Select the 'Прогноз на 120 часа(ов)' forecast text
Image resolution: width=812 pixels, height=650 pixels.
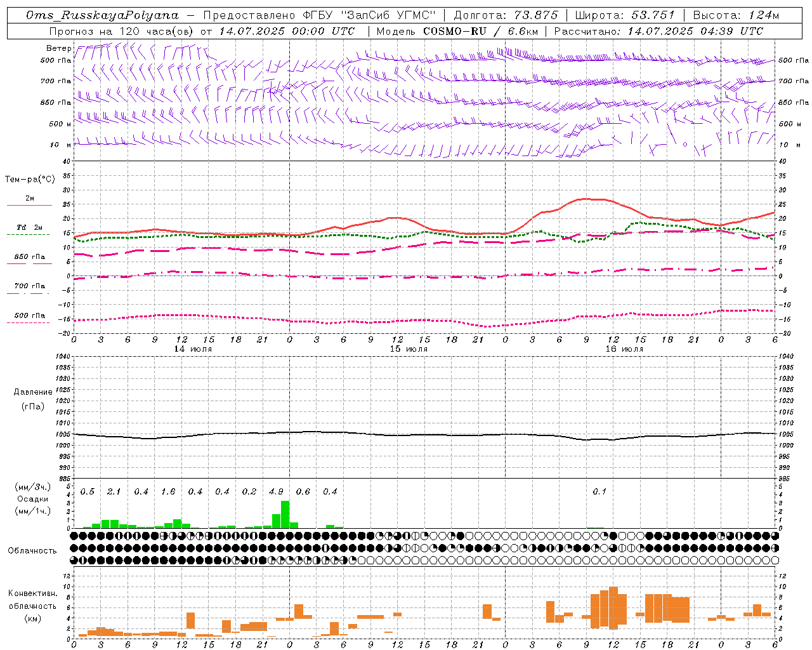pyautogui.click(x=122, y=31)
